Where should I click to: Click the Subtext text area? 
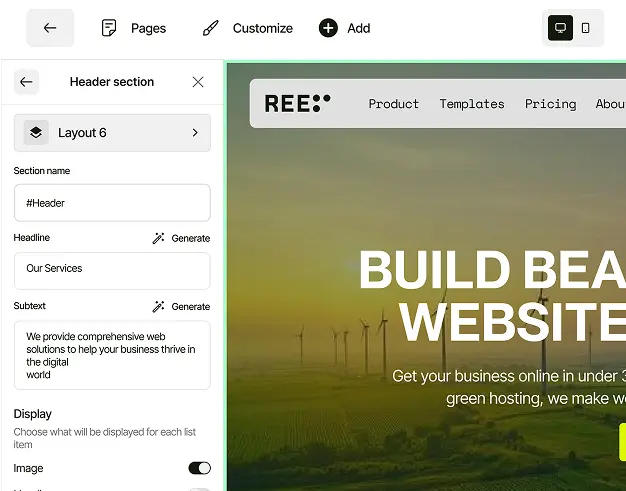[x=112, y=355]
